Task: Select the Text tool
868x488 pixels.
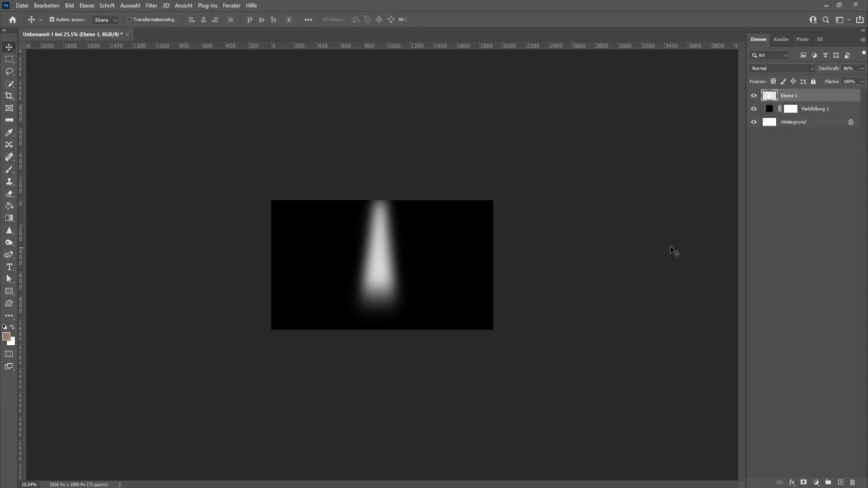Action: coord(9,267)
